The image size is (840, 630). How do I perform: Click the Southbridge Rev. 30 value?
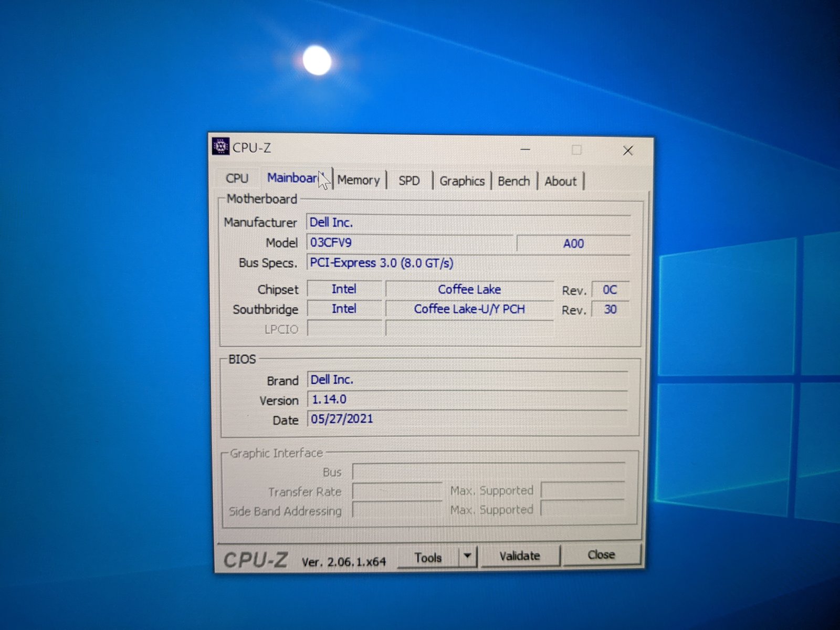coord(610,309)
